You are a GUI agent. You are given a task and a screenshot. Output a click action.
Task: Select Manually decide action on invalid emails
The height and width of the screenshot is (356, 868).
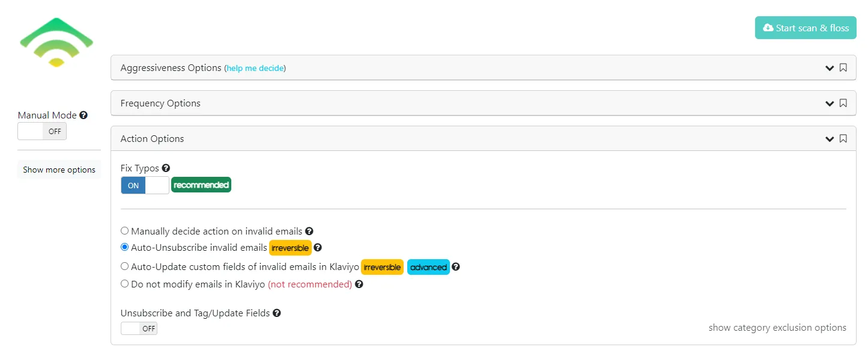pyautogui.click(x=125, y=231)
